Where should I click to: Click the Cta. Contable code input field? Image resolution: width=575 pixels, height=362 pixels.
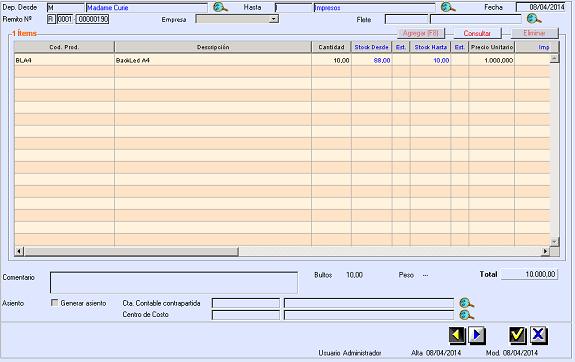coord(246,303)
